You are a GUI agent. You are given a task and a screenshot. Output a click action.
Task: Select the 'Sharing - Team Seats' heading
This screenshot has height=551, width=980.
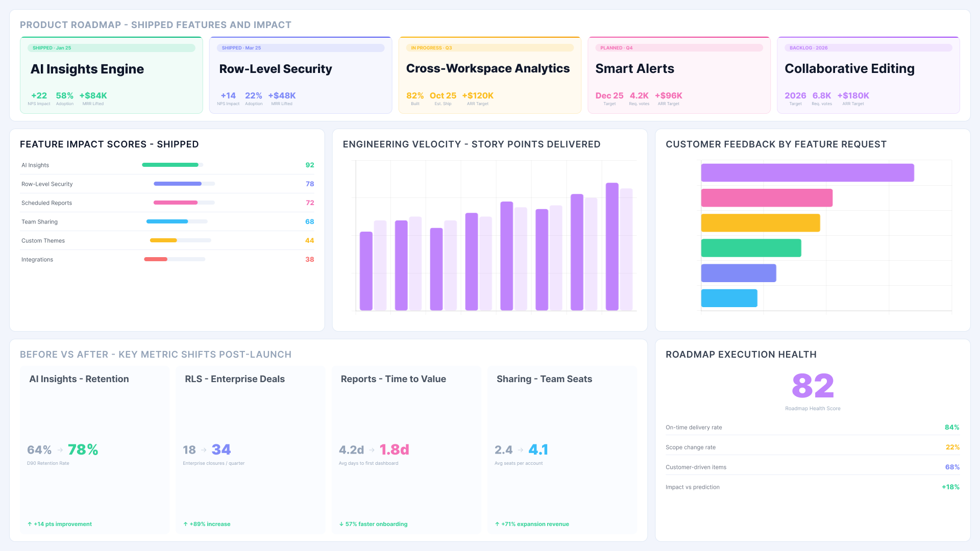coord(544,379)
